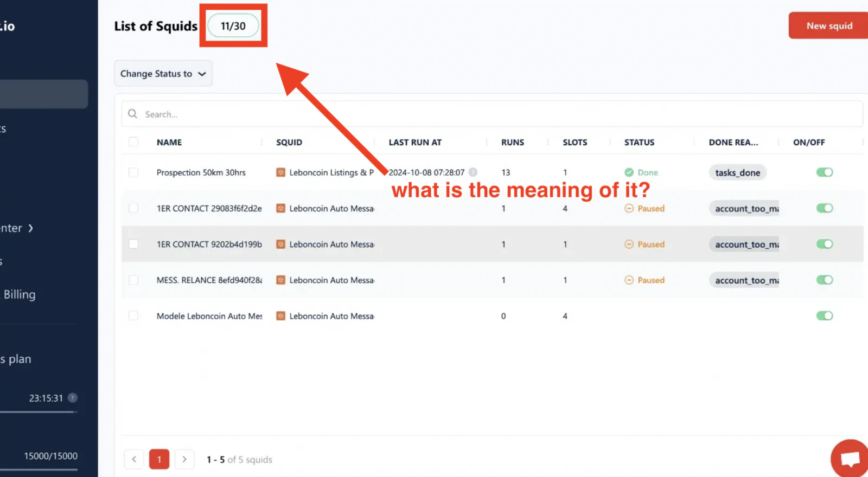
Task: Click Leboncoin icon in MESS. RELANCE row
Action: coord(280,280)
